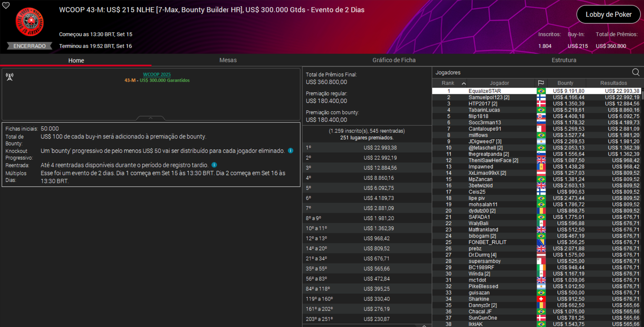
Task: Open the Gráfico de Ficha tab
Action: [x=394, y=60]
